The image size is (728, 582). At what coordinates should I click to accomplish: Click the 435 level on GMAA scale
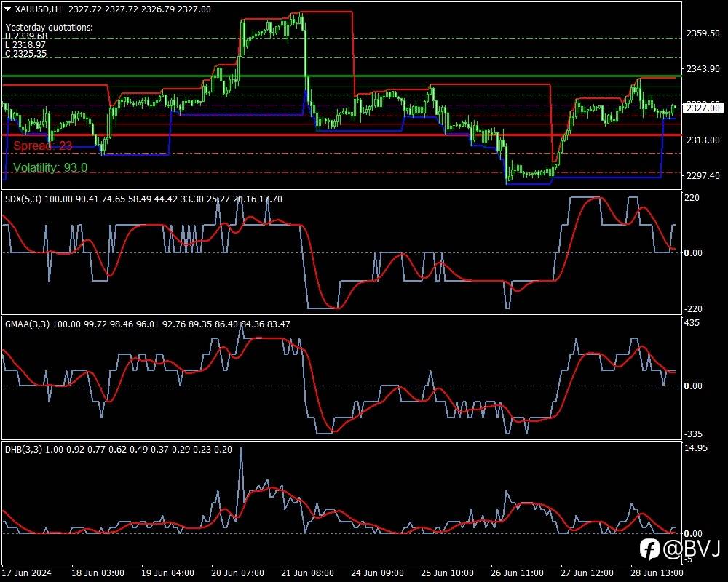[692, 323]
